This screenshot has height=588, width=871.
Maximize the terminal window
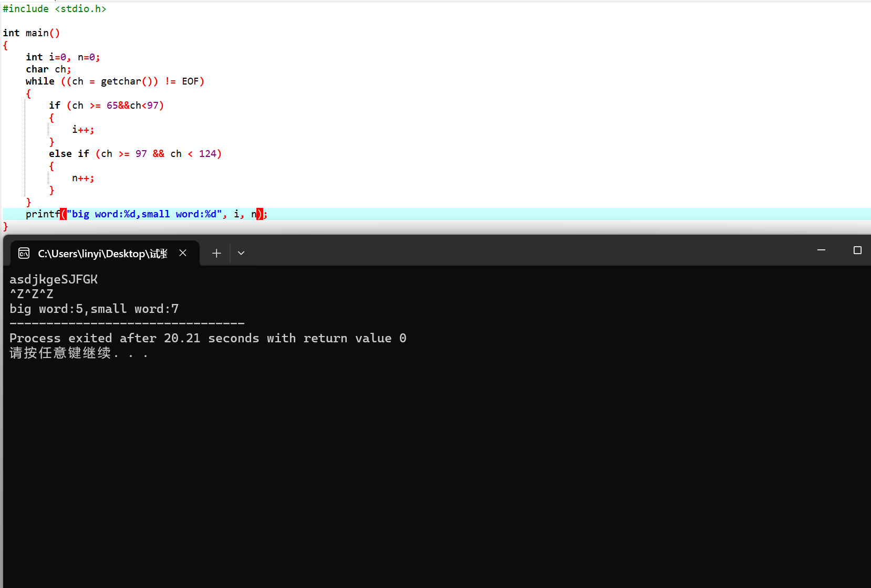[x=857, y=250]
